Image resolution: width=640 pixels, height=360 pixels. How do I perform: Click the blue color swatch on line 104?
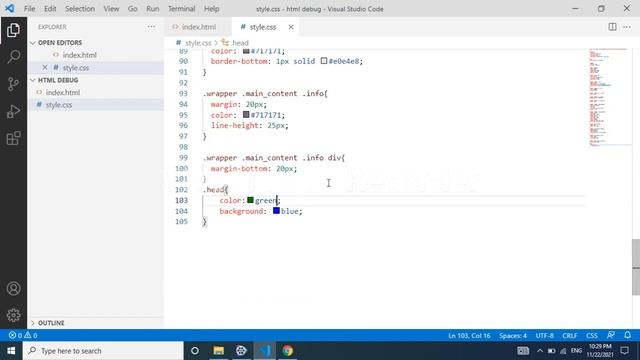(276, 211)
